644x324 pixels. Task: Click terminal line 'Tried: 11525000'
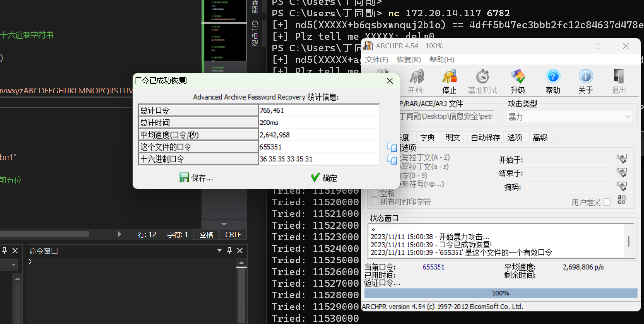pos(315,260)
